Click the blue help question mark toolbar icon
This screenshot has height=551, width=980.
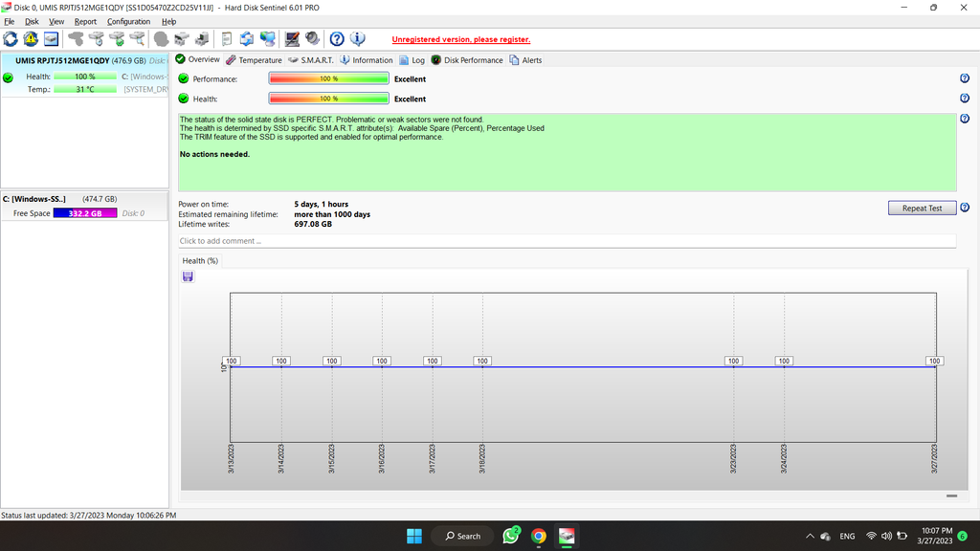(x=337, y=39)
